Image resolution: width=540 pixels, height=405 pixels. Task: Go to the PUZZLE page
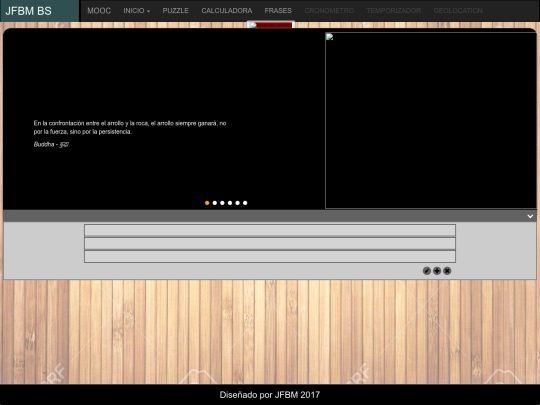click(175, 11)
